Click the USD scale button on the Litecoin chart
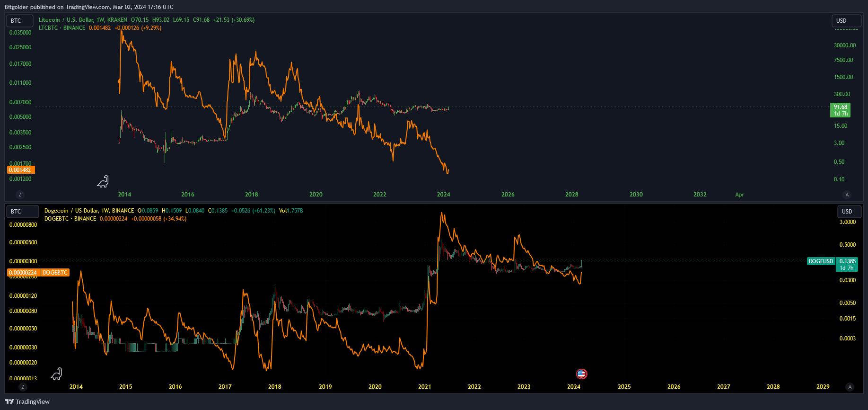868x410 pixels. (846, 21)
